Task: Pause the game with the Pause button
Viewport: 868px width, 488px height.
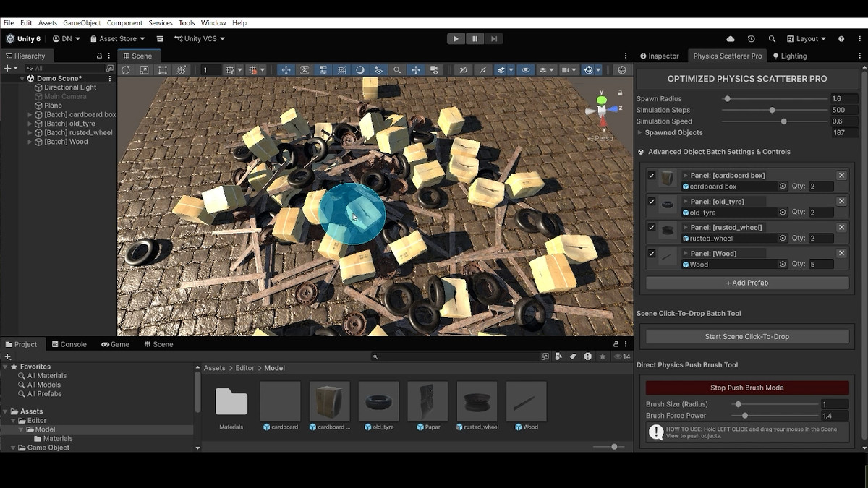Action: point(475,39)
